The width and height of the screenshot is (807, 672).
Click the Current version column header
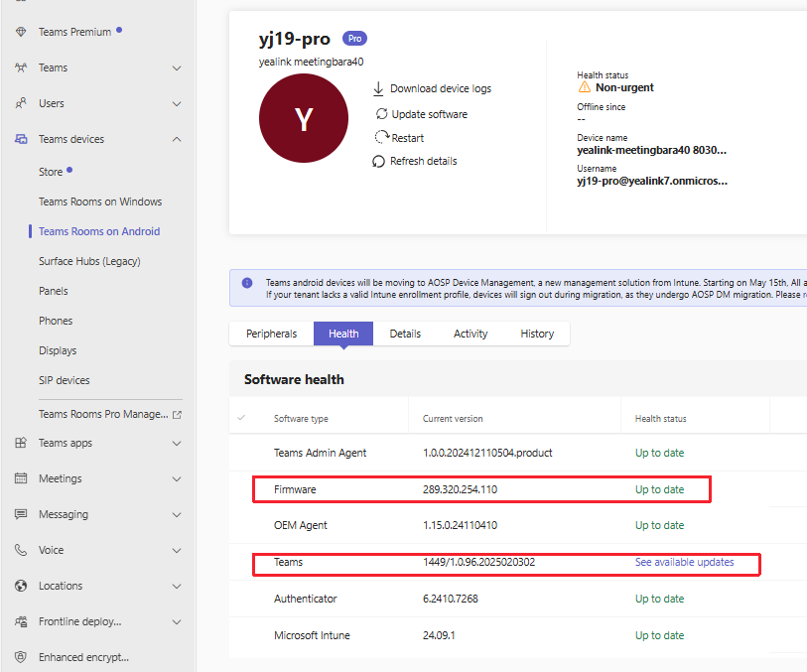(453, 419)
